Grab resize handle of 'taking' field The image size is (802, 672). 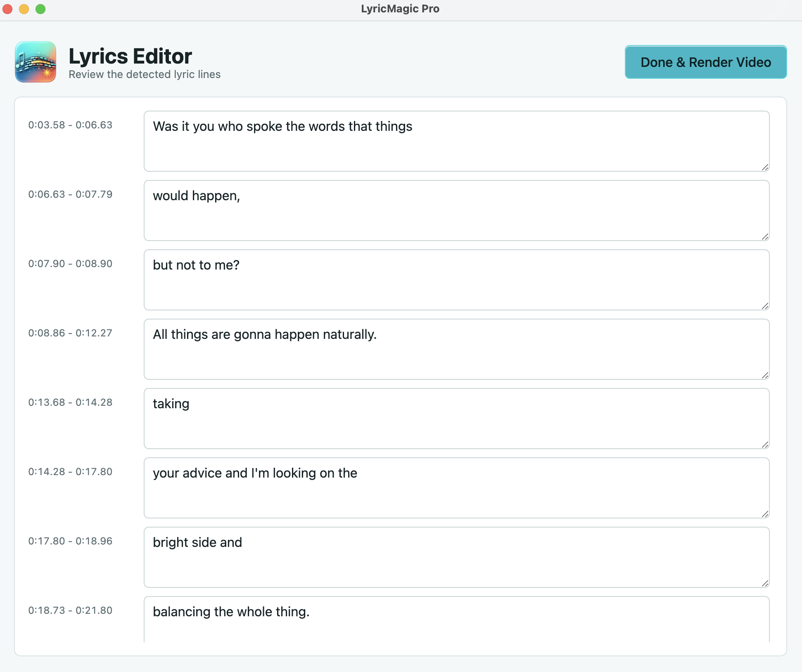[765, 445]
